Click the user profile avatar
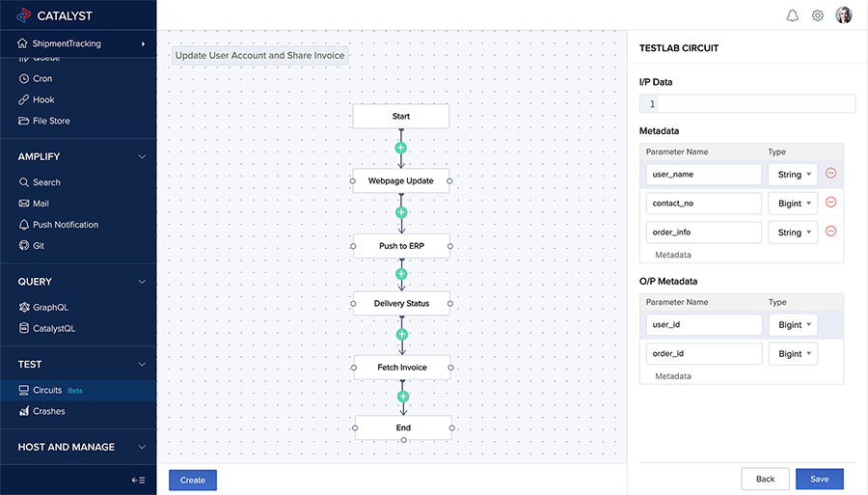Viewport: 868px width, 495px height. [844, 15]
